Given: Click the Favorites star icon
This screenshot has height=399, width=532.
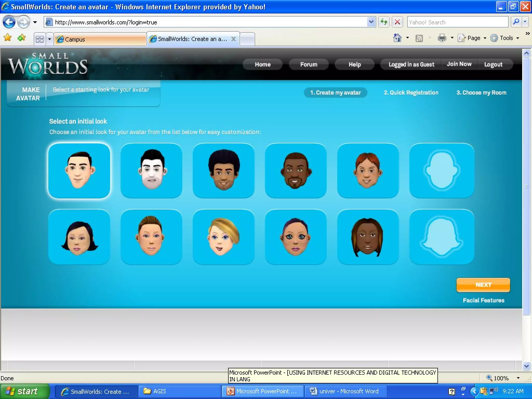Looking at the screenshot, I should (8, 38).
